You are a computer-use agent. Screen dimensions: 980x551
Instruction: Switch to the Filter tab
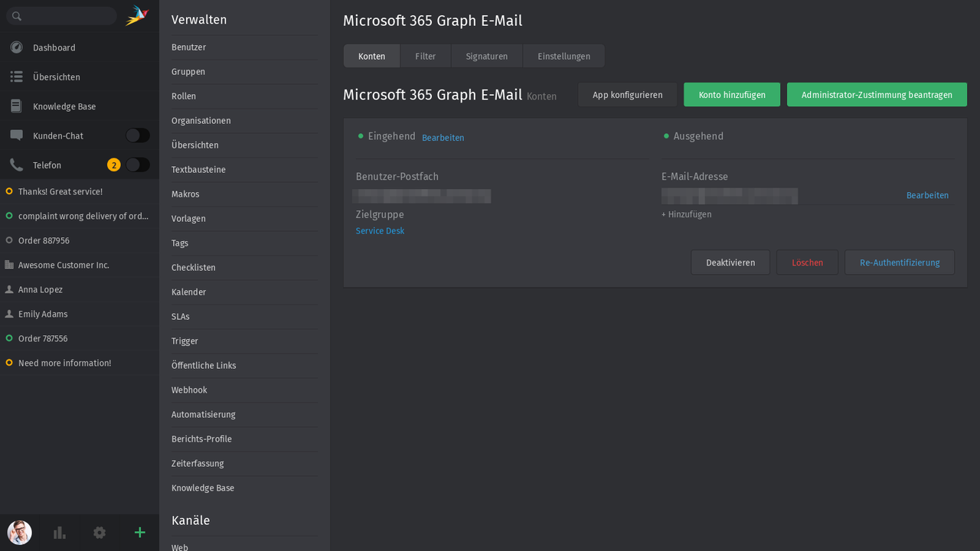tap(425, 55)
